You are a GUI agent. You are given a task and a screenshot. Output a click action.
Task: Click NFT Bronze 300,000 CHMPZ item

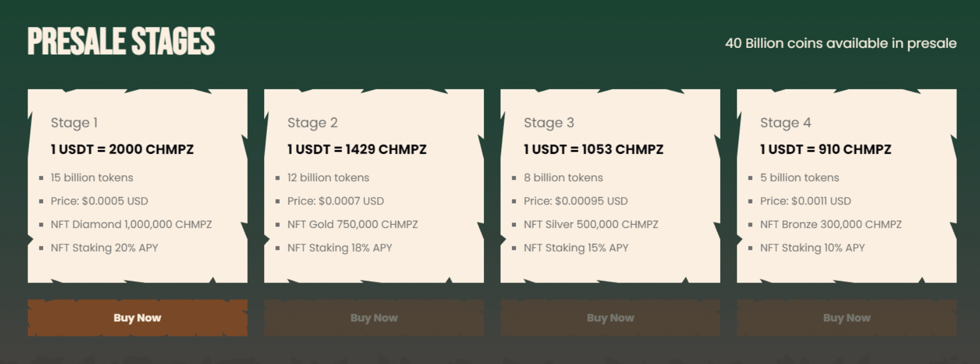point(831,224)
